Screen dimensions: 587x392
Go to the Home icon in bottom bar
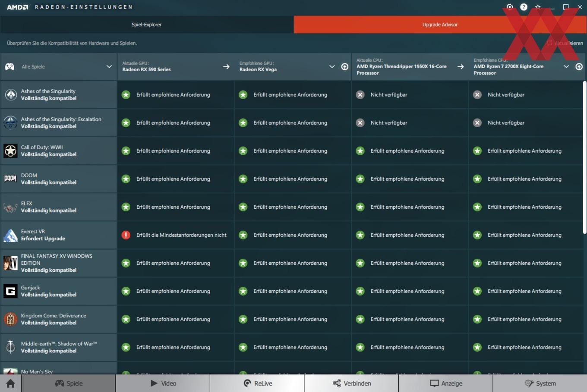pos(10,383)
